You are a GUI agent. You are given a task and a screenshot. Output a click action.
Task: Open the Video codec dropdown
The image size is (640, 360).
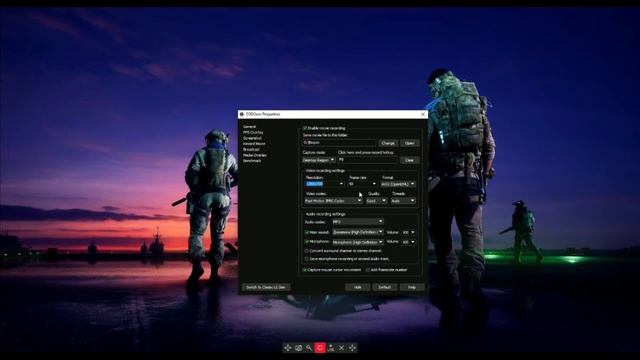pos(333,201)
